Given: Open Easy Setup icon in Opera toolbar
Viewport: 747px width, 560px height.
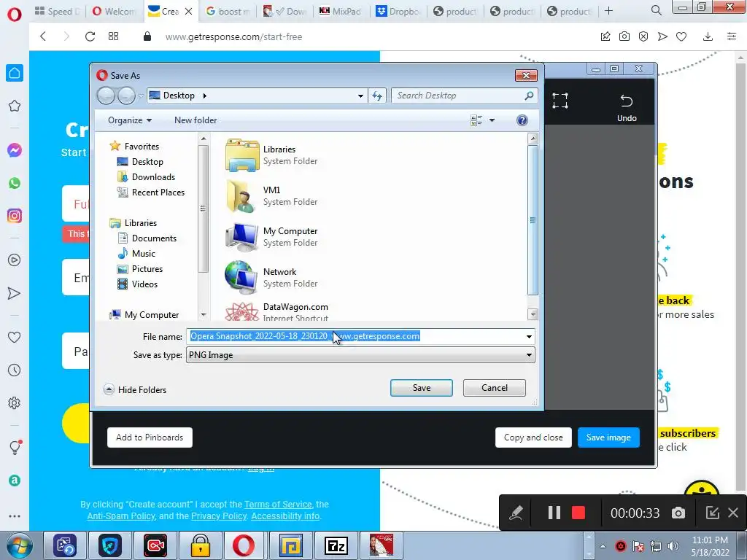Looking at the screenshot, I should 732,36.
